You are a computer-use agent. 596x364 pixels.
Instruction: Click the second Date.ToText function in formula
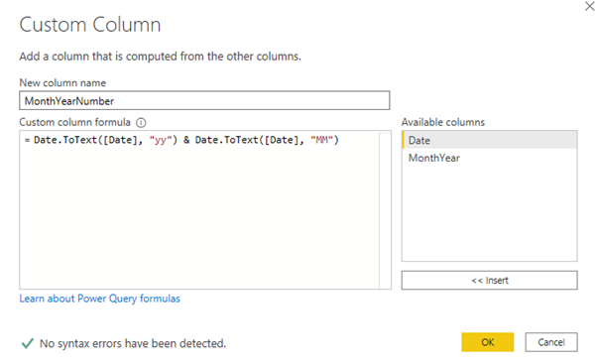point(226,140)
